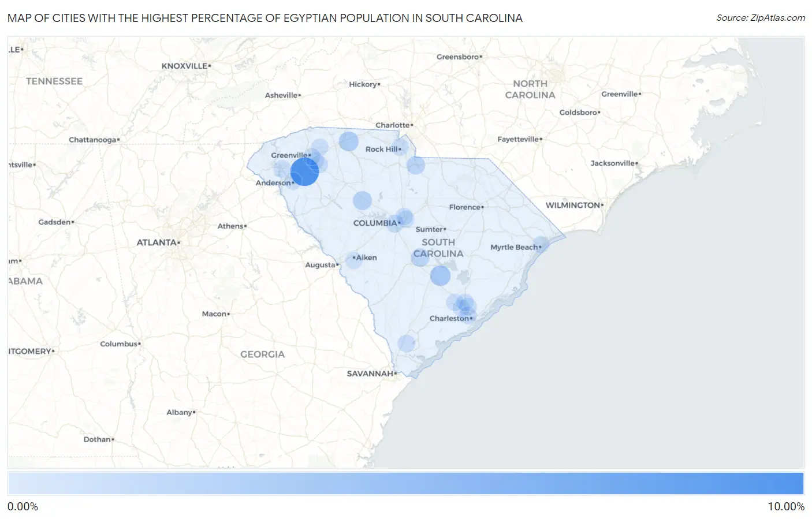Click the Goldsboro city label
Screen dimensions: 812x519
click(578, 112)
